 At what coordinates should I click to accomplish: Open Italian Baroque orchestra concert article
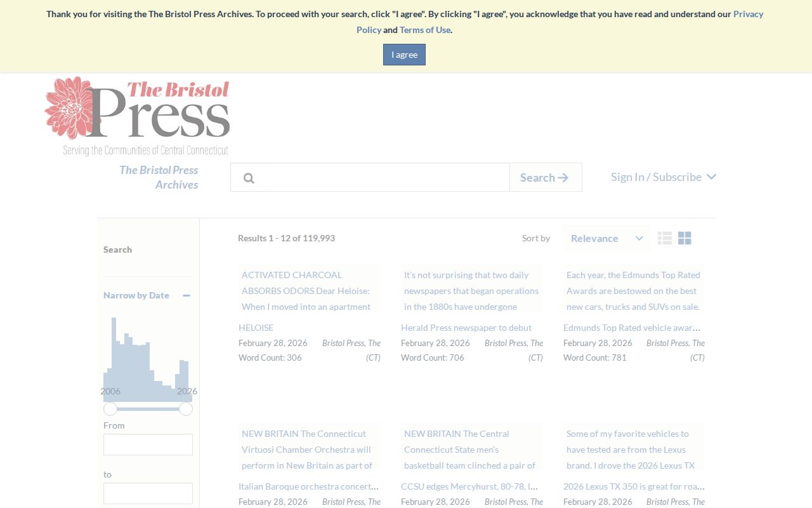point(309,486)
